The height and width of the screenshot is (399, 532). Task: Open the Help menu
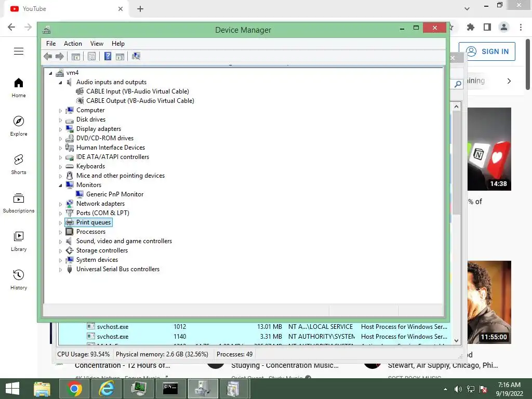pyautogui.click(x=118, y=44)
